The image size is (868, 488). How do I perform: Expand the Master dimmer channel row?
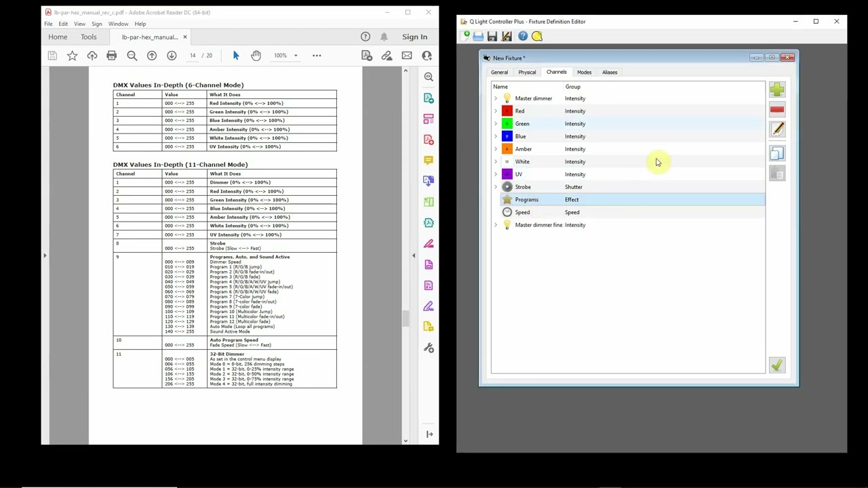point(496,98)
